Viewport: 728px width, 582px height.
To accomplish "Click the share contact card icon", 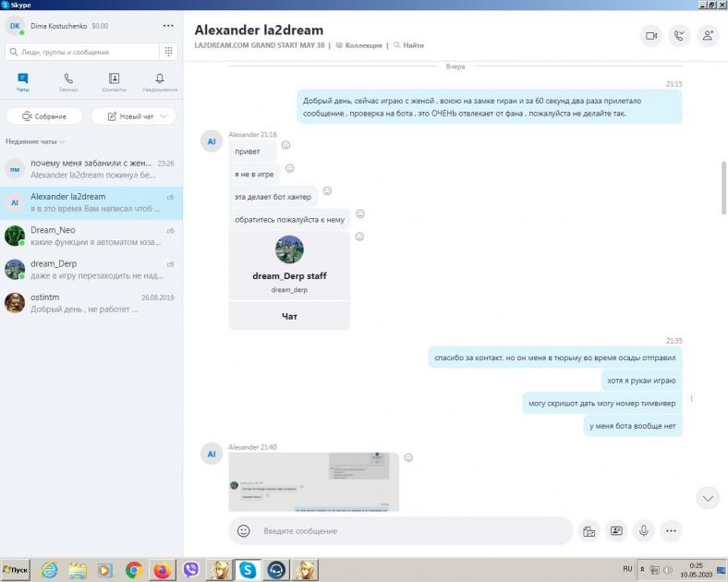I will point(616,531).
